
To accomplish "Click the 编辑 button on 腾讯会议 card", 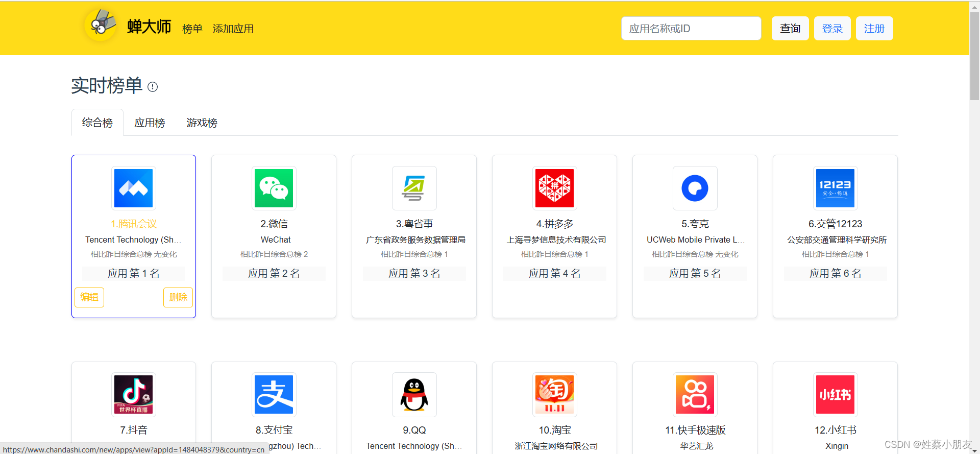I will pos(89,297).
